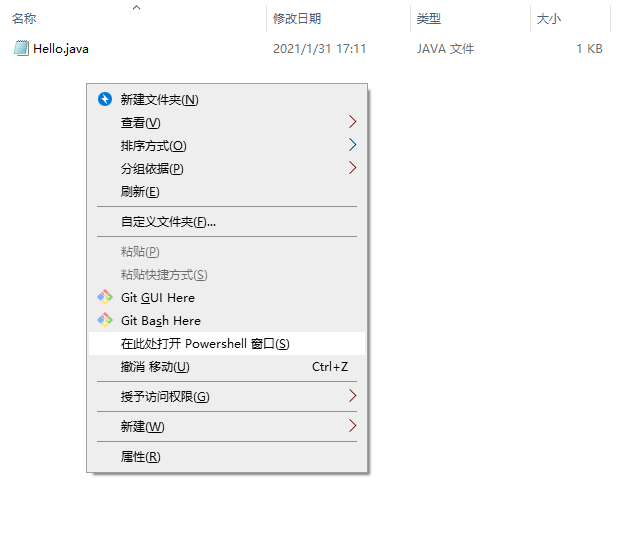The height and width of the screenshot is (542, 617).
Task: Open the 排序方式(O) menu entry
Action: [227, 146]
